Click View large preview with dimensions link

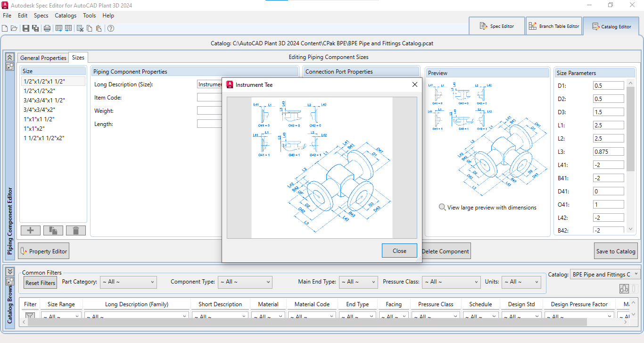pos(492,208)
